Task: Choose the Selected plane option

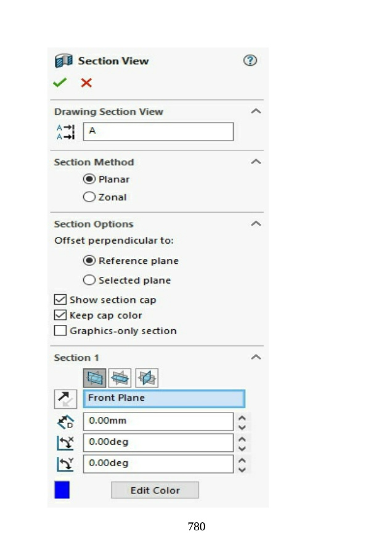Action: (89, 280)
